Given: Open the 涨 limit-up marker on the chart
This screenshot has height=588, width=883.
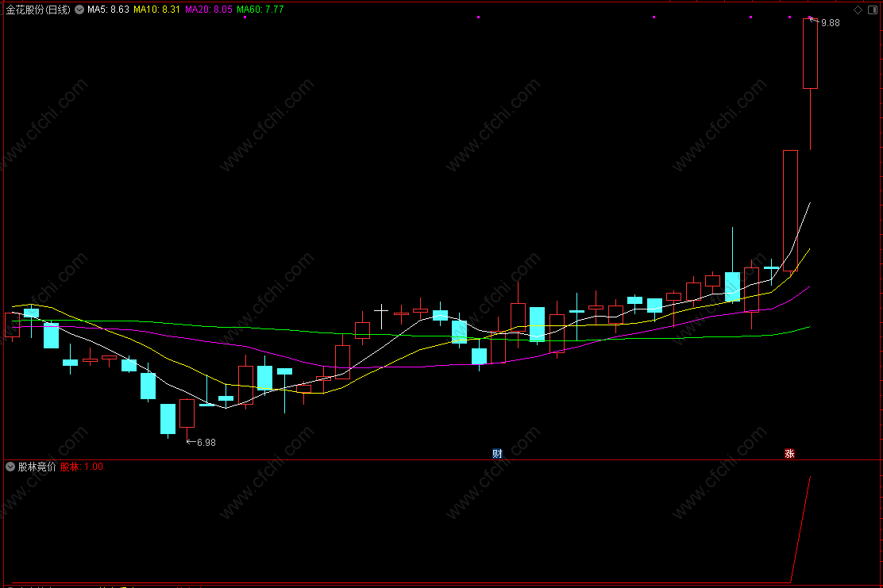Looking at the screenshot, I should 789,454.
